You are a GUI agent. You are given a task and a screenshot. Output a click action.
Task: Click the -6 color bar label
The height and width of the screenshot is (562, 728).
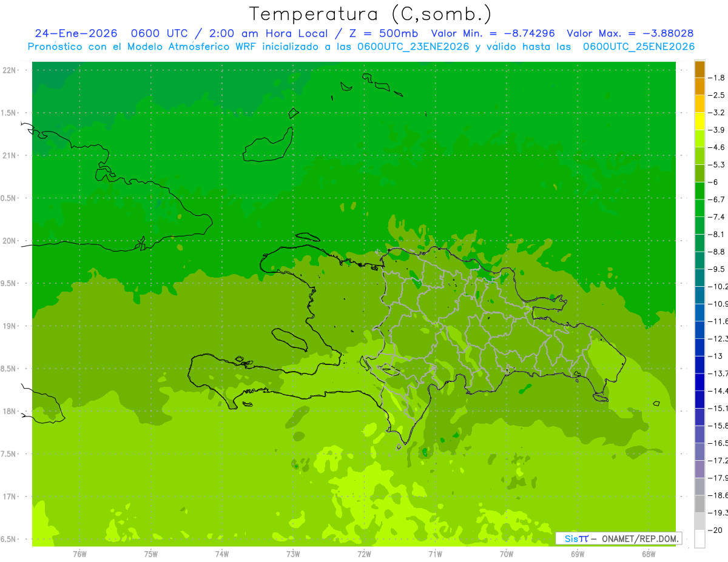[714, 182]
